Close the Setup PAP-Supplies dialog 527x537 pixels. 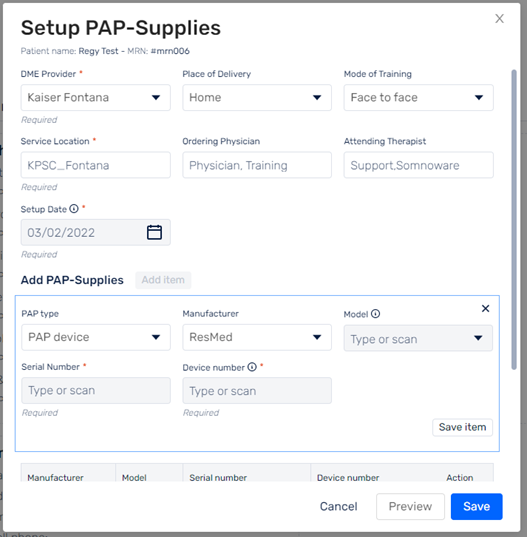499,18
